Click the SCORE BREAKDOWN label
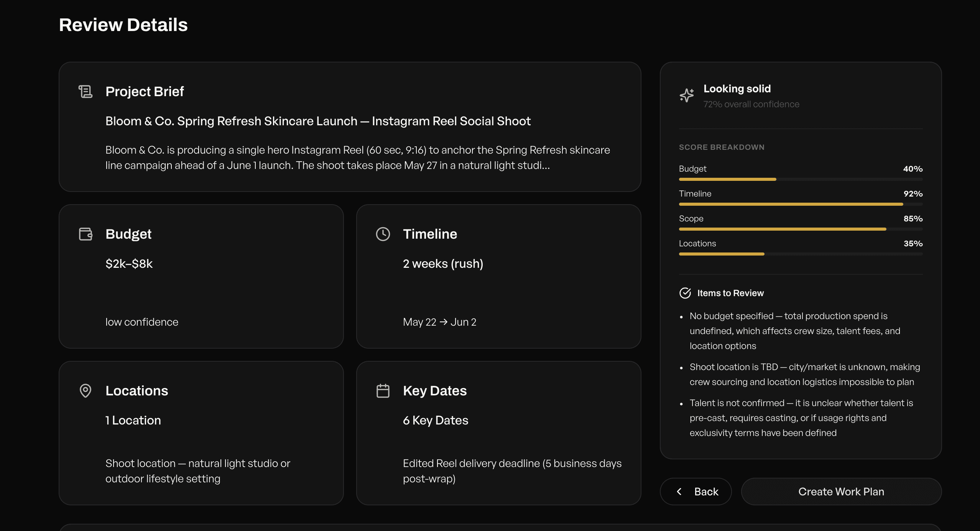 click(x=722, y=147)
